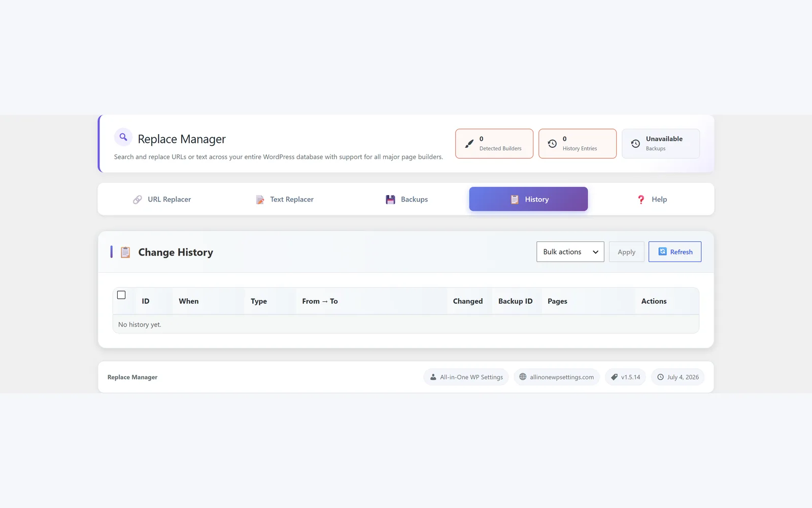Click the v1.5.14 version badge
This screenshot has width=812, height=508.
click(625, 377)
